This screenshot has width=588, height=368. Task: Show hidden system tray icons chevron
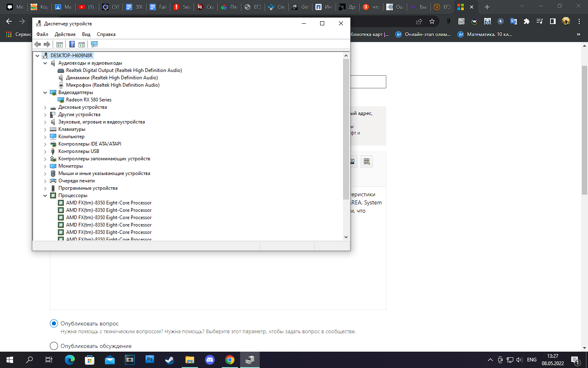pyautogui.click(x=490, y=360)
